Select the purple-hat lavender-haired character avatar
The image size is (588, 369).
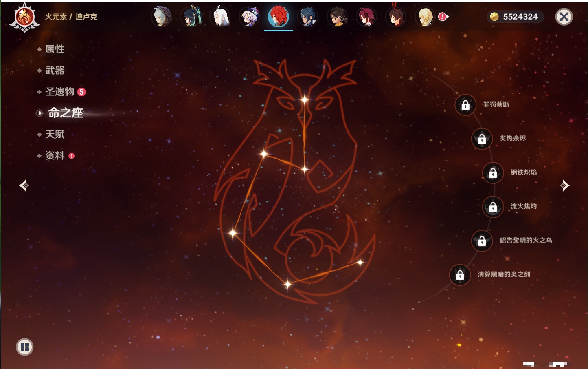coord(250,17)
